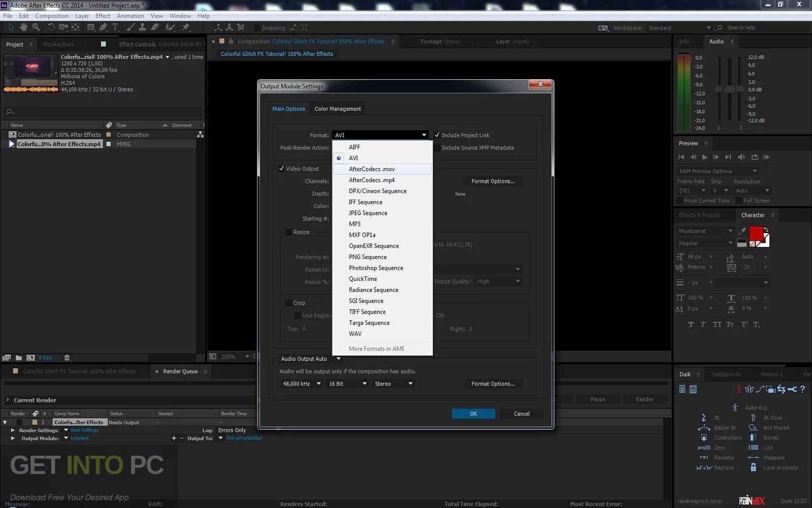Cancel the Output Module Settings dialog
The width and height of the screenshot is (812, 508).
pos(521,414)
